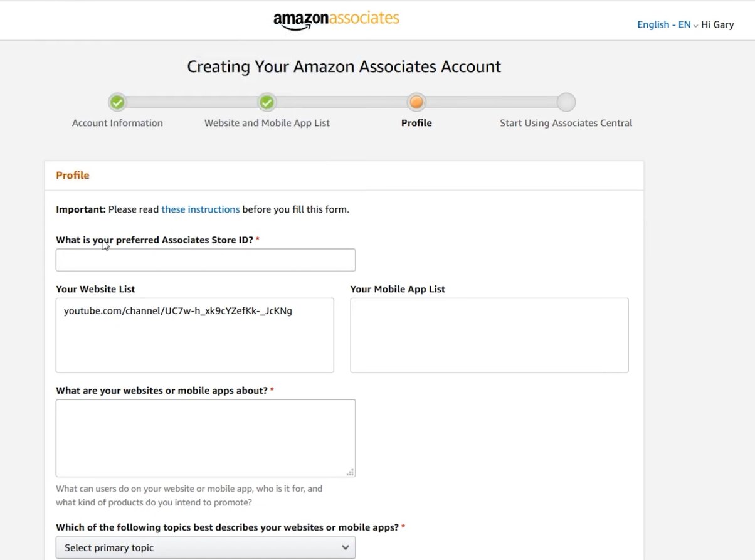Click the green Account Information step checkmark

pos(117,102)
